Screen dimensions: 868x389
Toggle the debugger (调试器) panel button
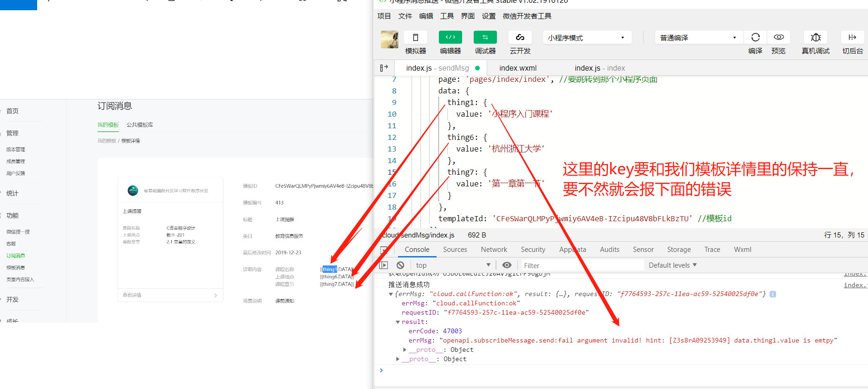coord(485,37)
